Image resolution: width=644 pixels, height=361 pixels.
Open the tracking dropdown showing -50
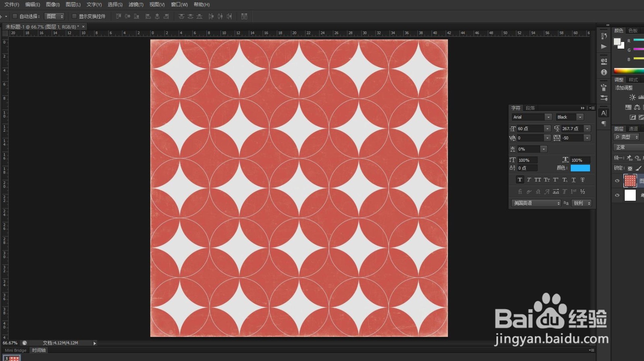tap(587, 138)
